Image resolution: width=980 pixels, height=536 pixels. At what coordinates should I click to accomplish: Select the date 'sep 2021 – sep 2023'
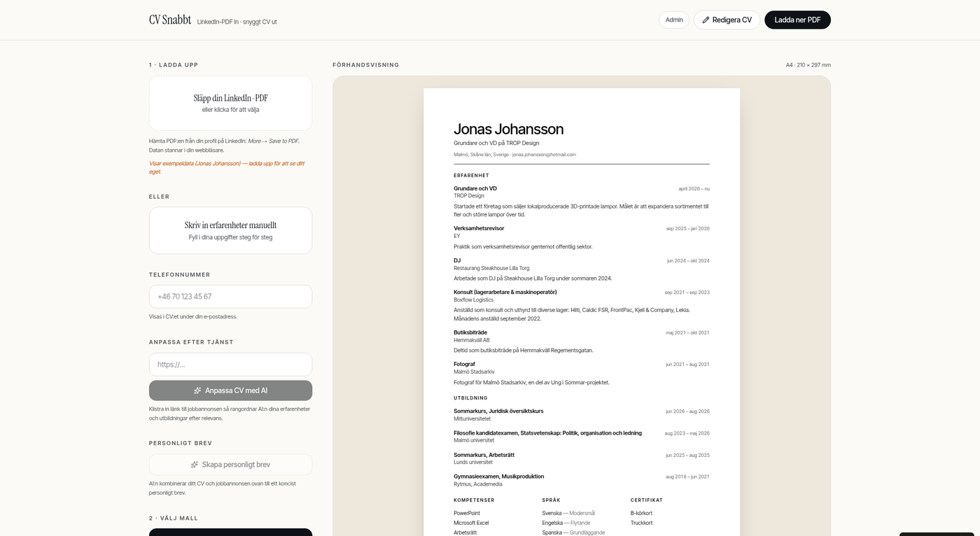click(687, 292)
